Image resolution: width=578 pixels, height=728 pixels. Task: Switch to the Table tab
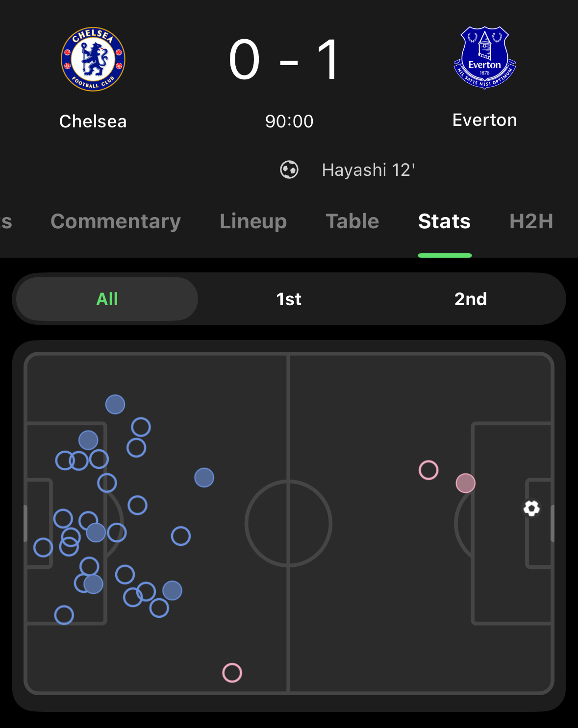click(352, 221)
